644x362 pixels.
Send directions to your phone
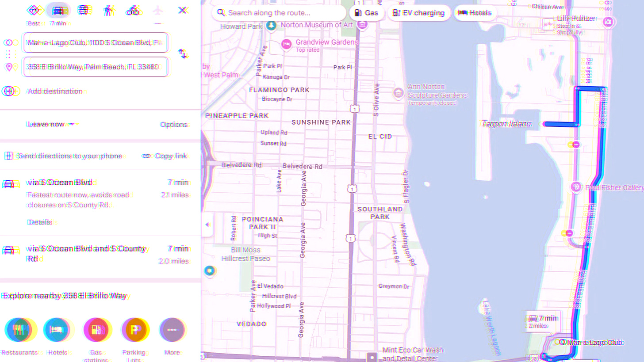point(64,156)
